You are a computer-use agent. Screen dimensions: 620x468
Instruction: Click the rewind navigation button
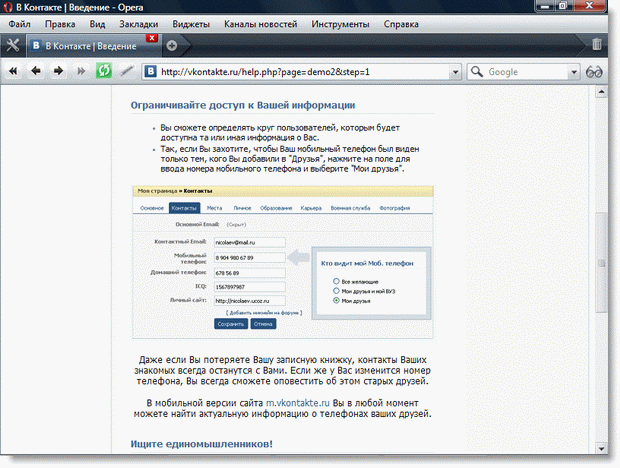[x=13, y=71]
